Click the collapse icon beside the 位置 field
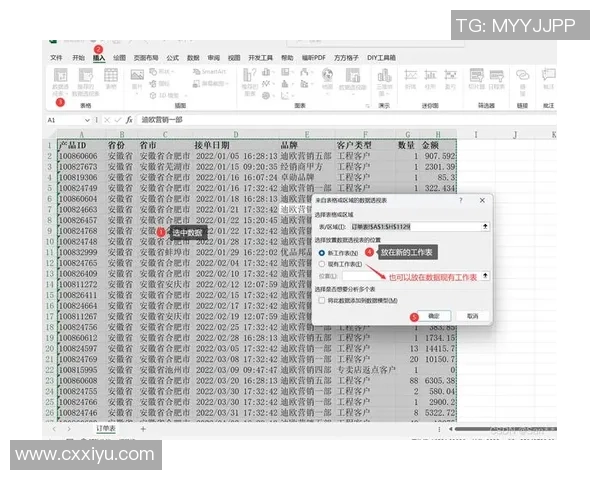This screenshot has height=480, width=600. 485,275
